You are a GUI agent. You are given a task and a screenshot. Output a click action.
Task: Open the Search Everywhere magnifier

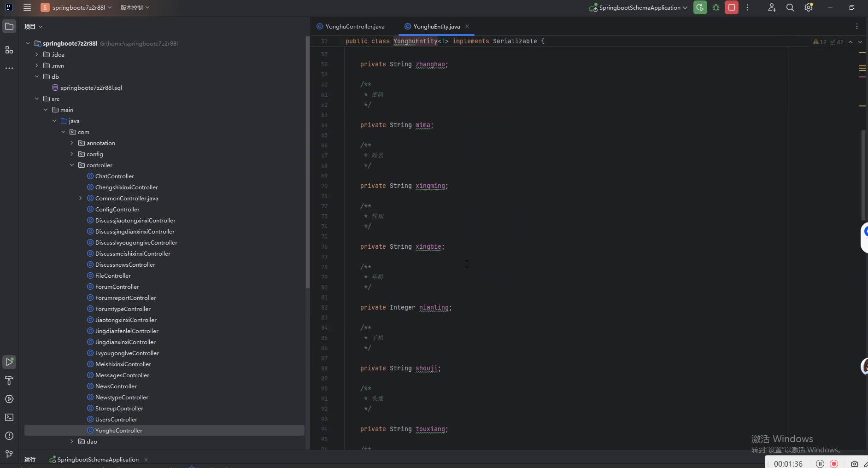790,8
